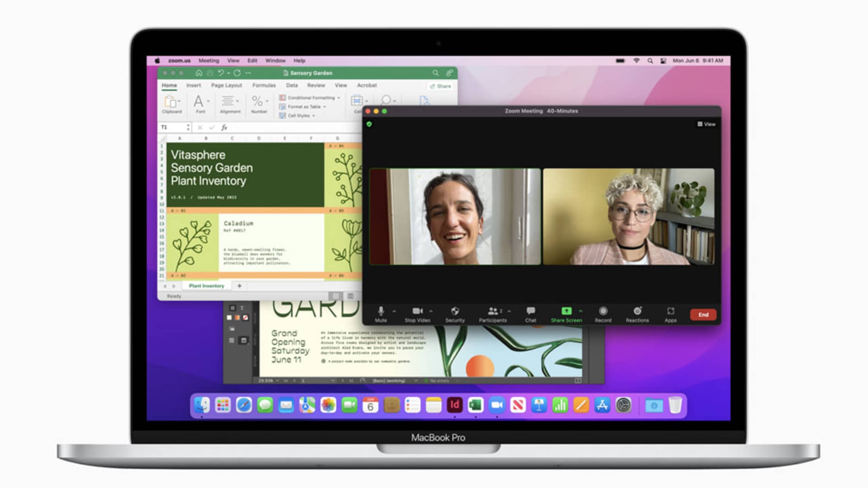The width and height of the screenshot is (868, 488).
Task: Stop Video in the Zoom meeting
Action: (417, 314)
